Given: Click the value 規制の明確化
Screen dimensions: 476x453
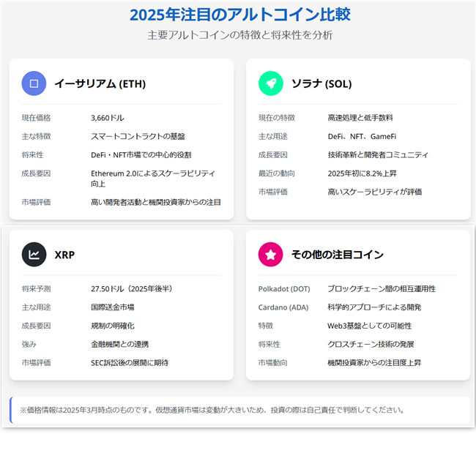Looking at the screenshot, I should [x=113, y=326].
